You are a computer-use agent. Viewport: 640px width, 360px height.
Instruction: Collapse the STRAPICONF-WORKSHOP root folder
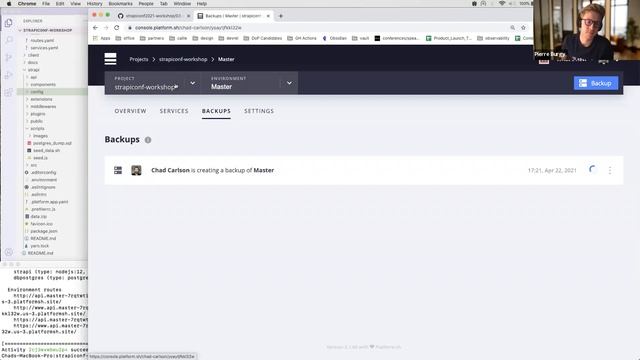click(46, 30)
